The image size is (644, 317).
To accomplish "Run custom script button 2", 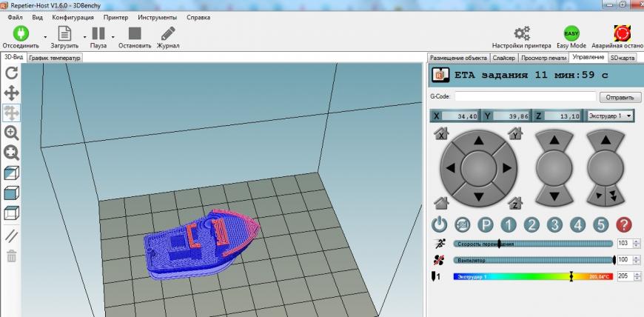I will 531,224.
